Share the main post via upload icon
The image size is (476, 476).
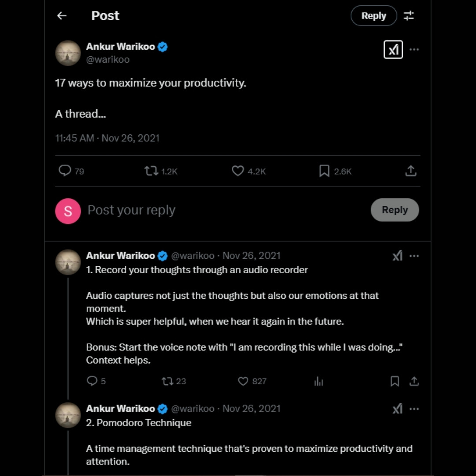pos(411,171)
